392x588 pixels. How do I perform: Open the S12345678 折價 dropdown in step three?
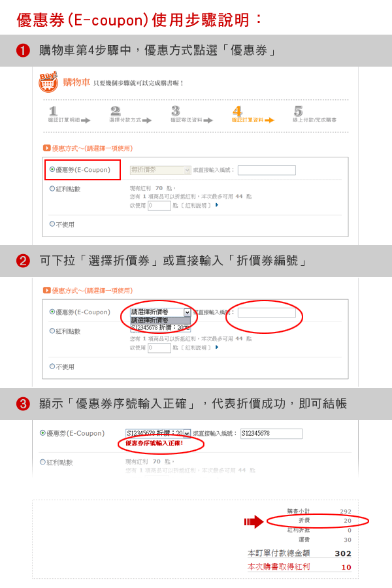tap(158, 433)
